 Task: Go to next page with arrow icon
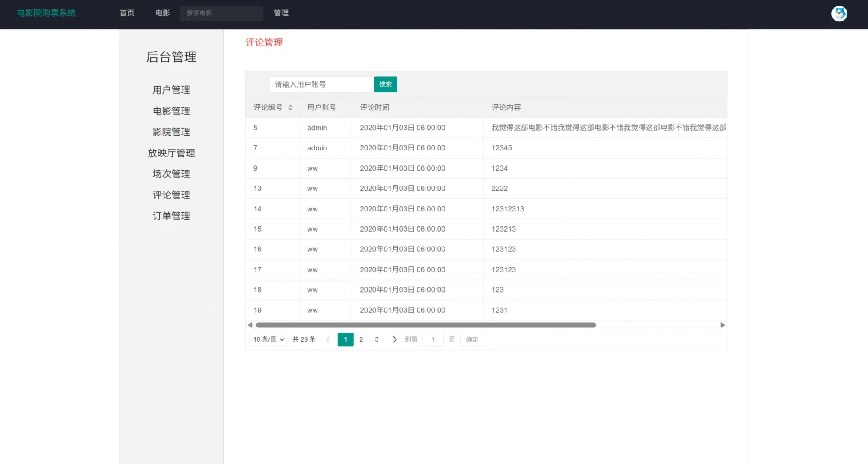pyautogui.click(x=394, y=339)
